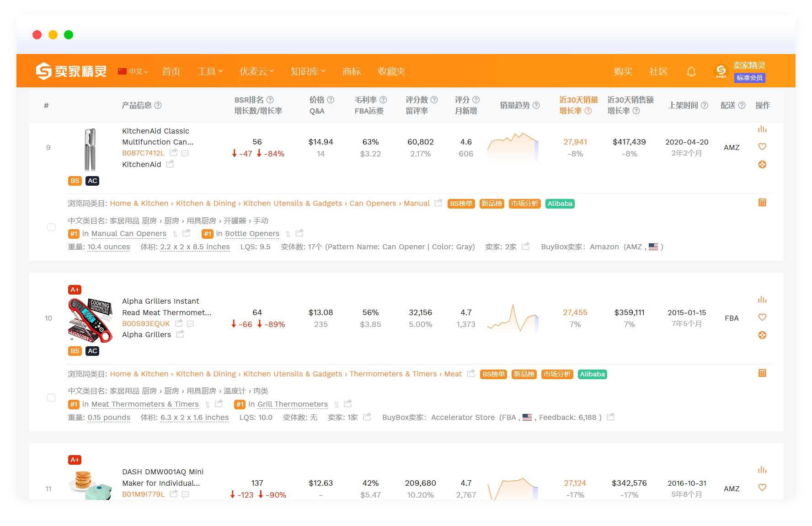Viewport: 812px width, 526px height.
Task: Expand the 知识库 menu
Action: 308,71
